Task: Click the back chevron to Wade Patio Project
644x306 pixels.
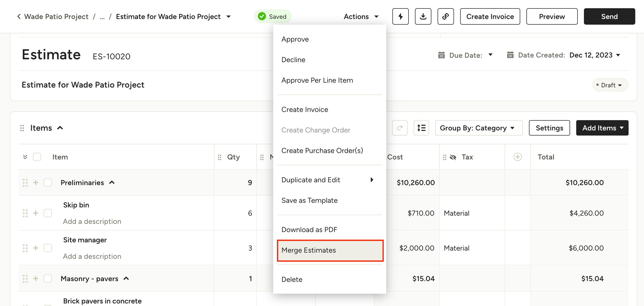Action: (19, 17)
